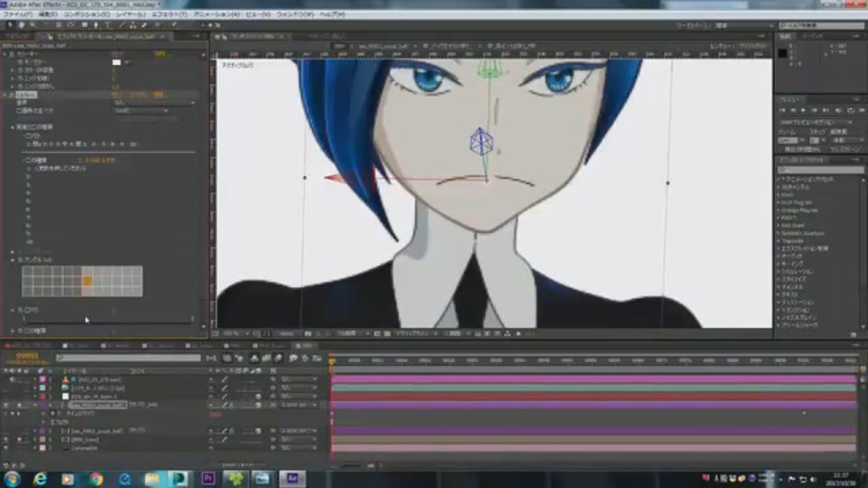Toggle motion blur timeline switch
Image resolution: width=868 pixels, height=488 pixels.
point(278,359)
